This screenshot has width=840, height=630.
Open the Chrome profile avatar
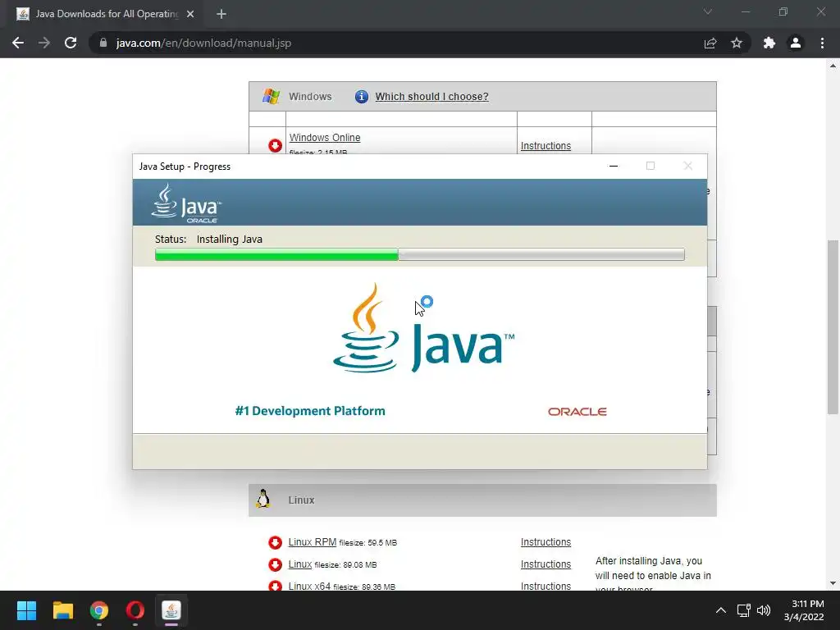coord(796,43)
